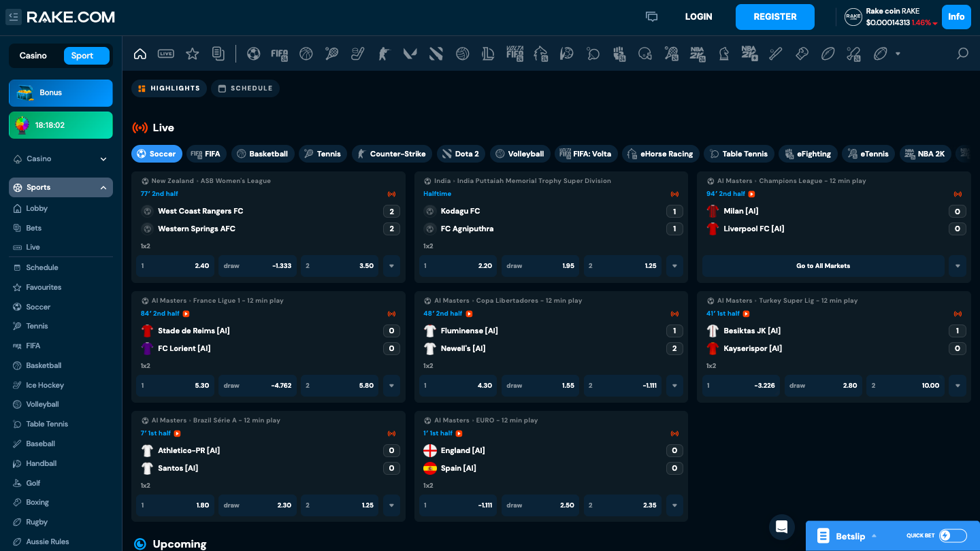This screenshot has height=551, width=980.
Task: Select the FIFA 24 icon in toolbar
Action: 280,54
